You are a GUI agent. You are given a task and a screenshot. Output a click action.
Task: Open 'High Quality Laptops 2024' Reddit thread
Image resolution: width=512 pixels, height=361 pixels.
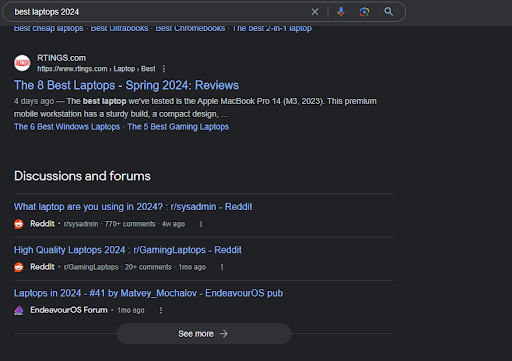(128, 250)
